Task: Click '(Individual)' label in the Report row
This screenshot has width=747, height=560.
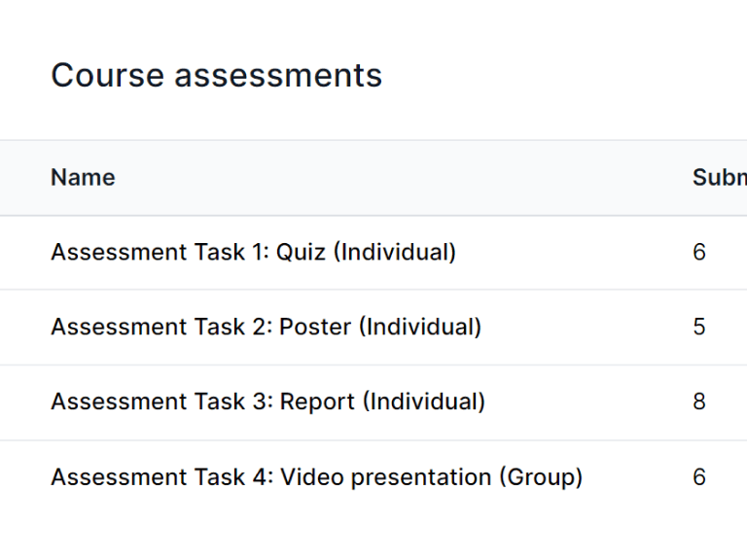Action: point(424,402)
